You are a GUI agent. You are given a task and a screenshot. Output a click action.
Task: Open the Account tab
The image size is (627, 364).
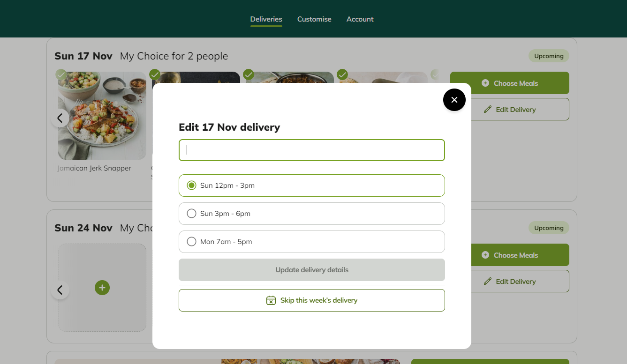click(360, 19)
